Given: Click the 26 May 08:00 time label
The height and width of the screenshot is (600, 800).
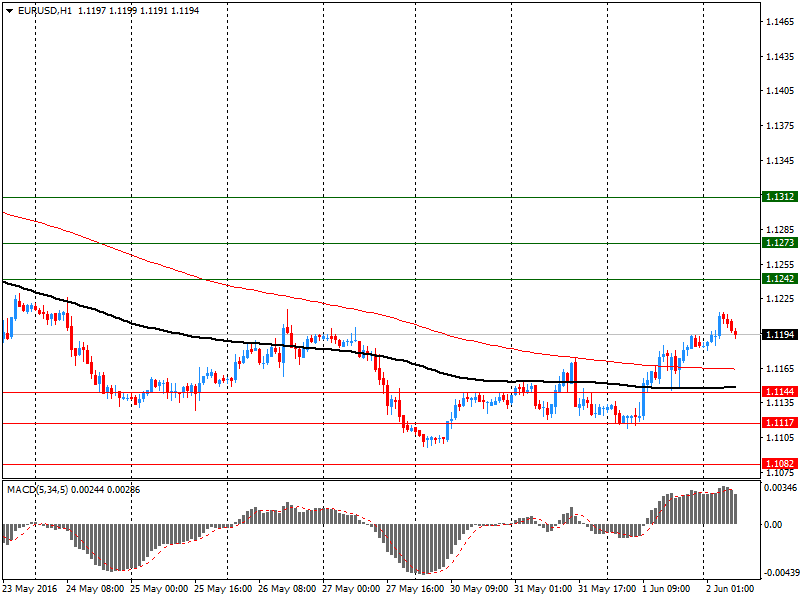Looking at the screenshot, I should [287, 589].
